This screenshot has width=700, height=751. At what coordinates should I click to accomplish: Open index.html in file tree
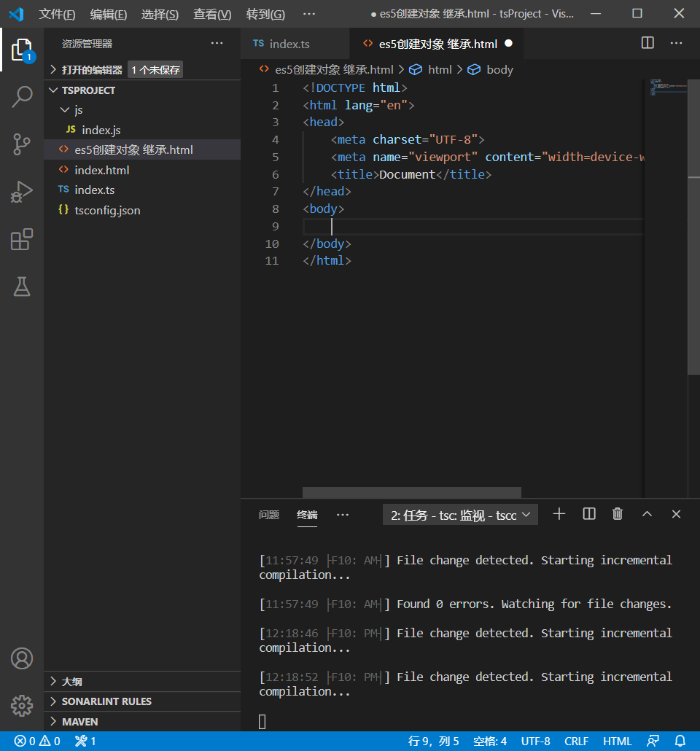(x=141, y=170)
